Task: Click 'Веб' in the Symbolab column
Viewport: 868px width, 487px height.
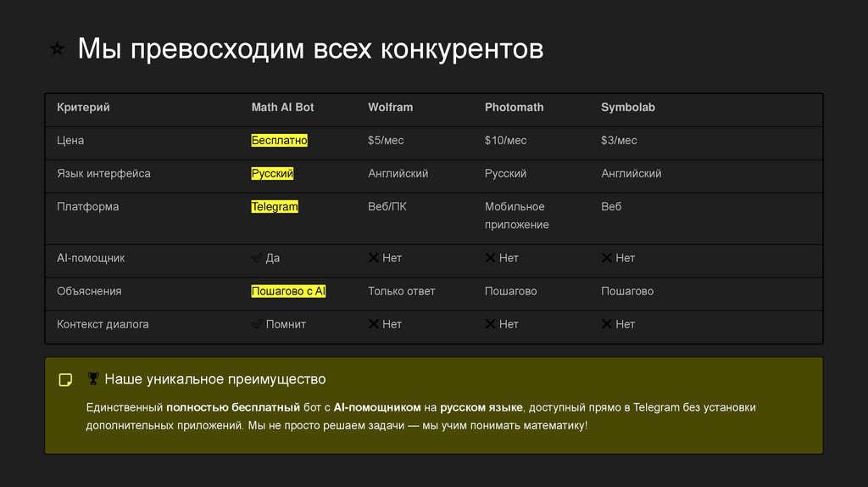Action: 611,207
